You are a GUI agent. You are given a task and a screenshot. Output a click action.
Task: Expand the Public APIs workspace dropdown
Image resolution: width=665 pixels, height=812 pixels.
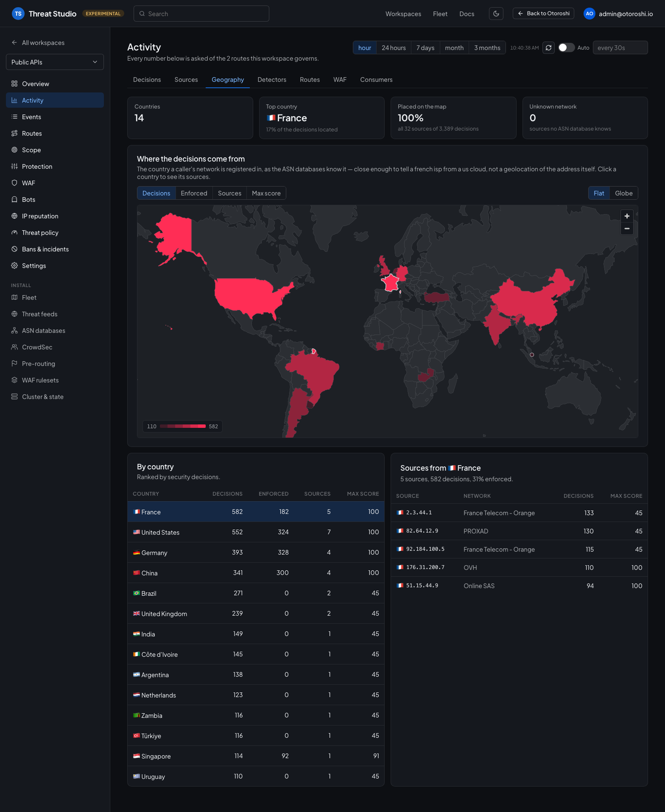tap(55, 62)
